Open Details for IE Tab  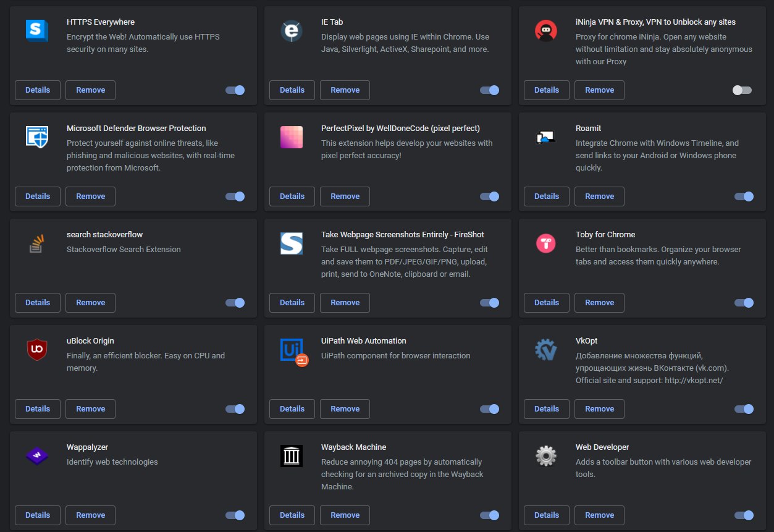tap(292, 90)
